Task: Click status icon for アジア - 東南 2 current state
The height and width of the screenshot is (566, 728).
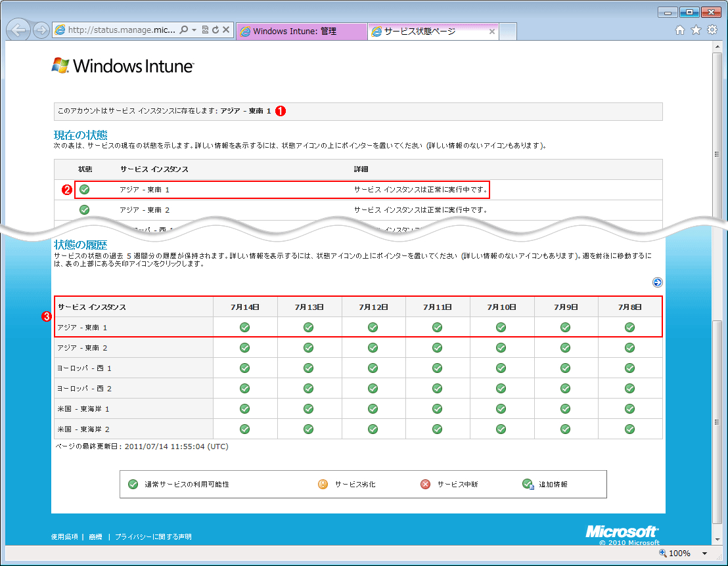Action: pos(85,209)
